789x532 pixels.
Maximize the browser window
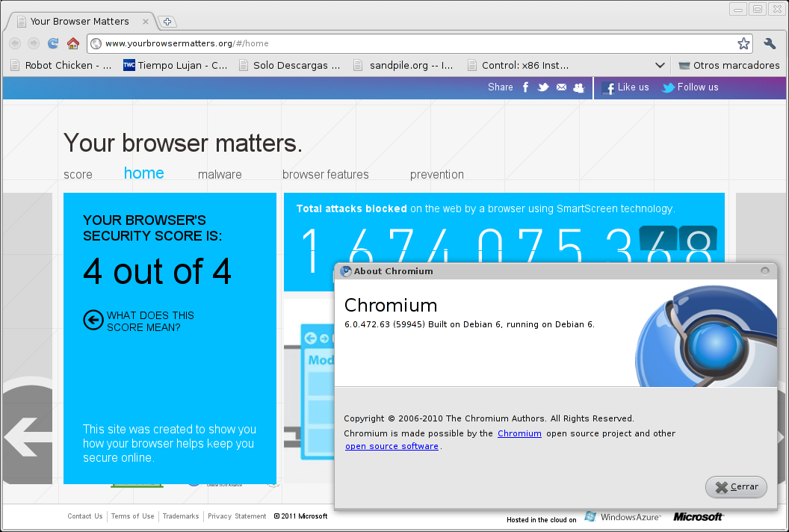tap(758, 9)
